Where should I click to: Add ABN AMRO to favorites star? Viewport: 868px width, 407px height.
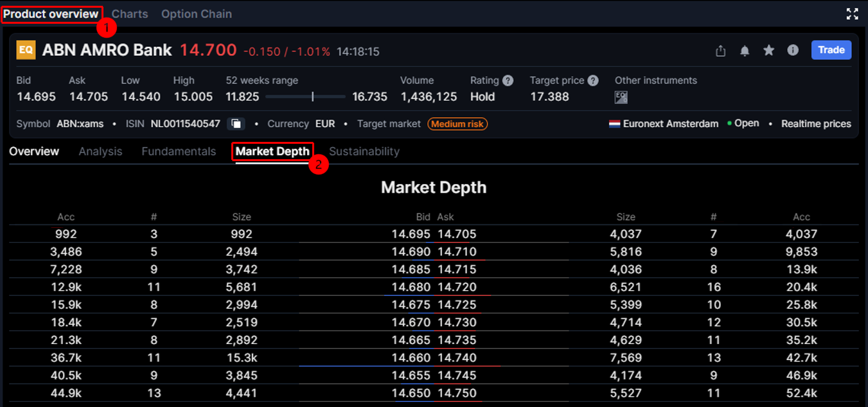coord(768,50)
